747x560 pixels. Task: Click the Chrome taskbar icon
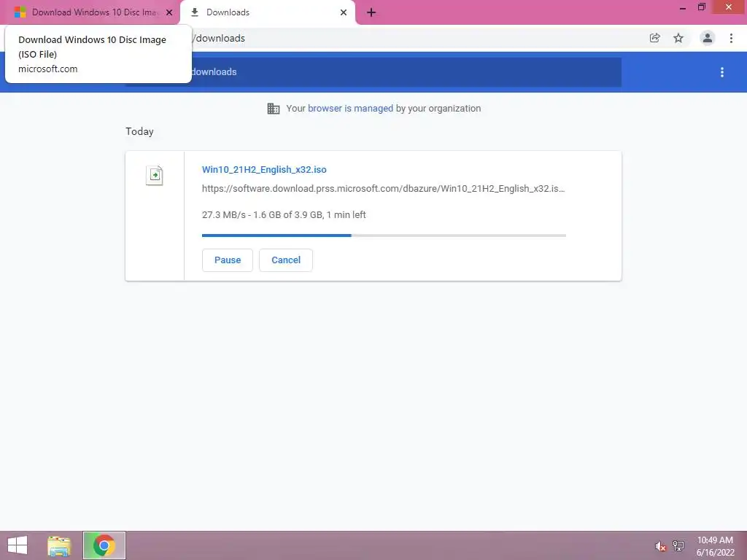tap(104, 545)
